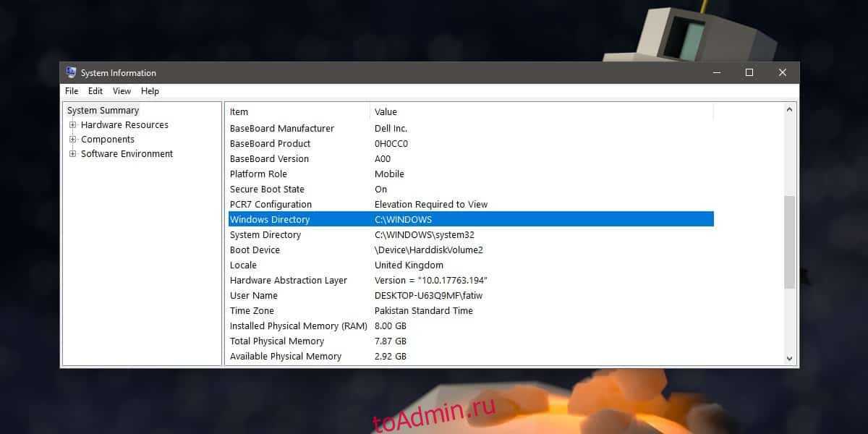
Task: Expand the Software Environment tree node
Action: [73, 154]
